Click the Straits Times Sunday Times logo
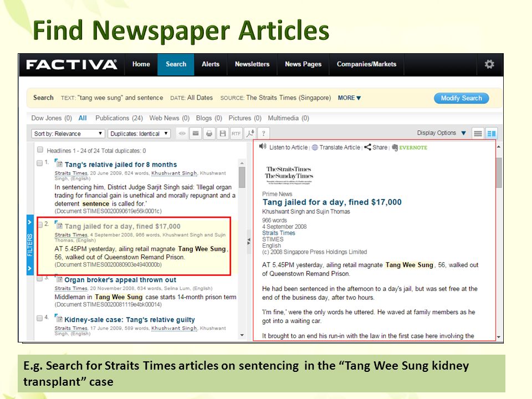Viewport: 532px width, 399px height. click(x=289, y=175)
